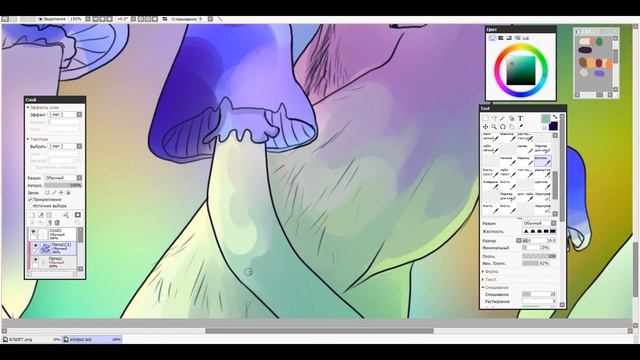Image resolution: width=640 pixels, height=360 pixels.
Task: Delete the selected layer with trash icon
Action: pyautogui.click(x=57, y=222)
